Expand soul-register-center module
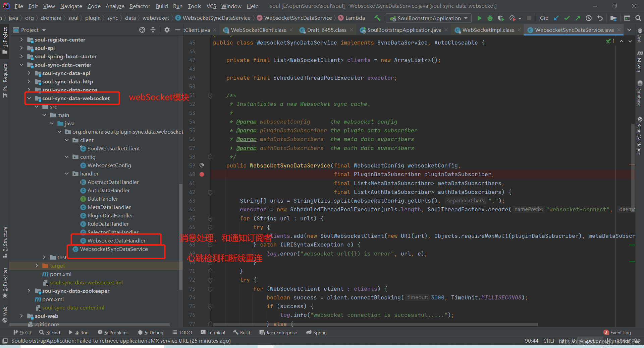Screen dimensions: 644x348 [x=21, y=40]
